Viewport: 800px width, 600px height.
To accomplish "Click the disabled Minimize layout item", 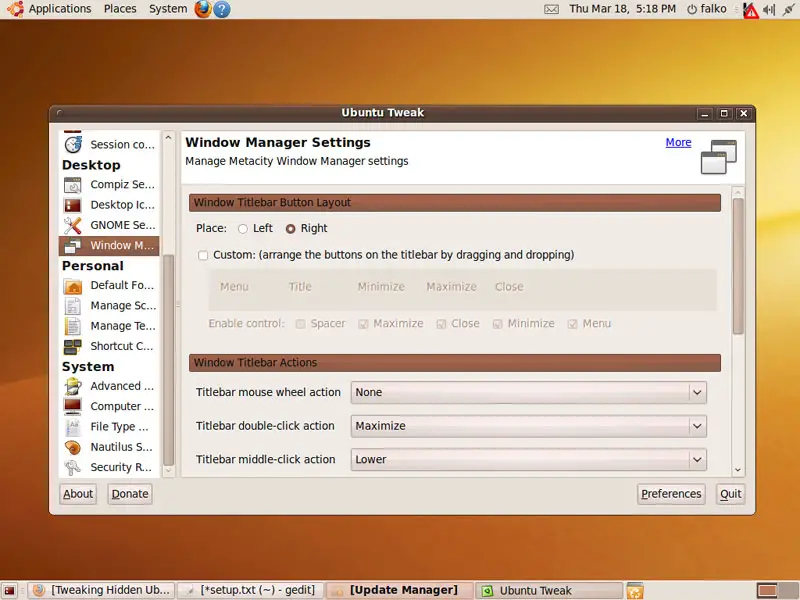I will [381, 287].
